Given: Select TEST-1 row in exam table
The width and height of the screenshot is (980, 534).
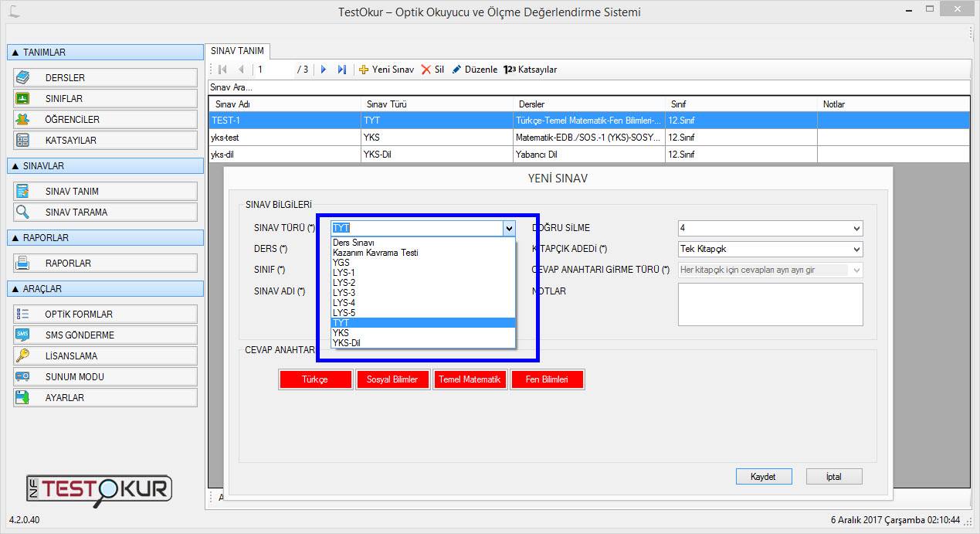Looking at the screenshot, I should coord(589,121).
